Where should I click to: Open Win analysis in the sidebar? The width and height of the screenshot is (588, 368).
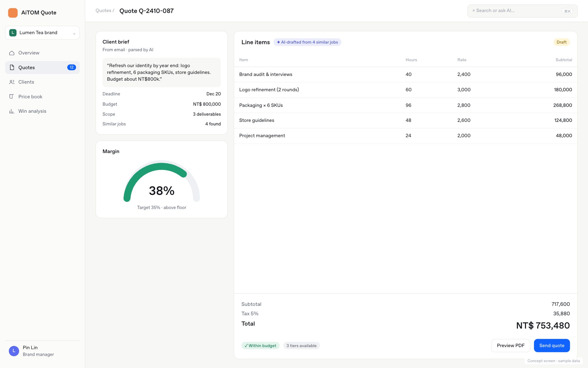(42, 111)
